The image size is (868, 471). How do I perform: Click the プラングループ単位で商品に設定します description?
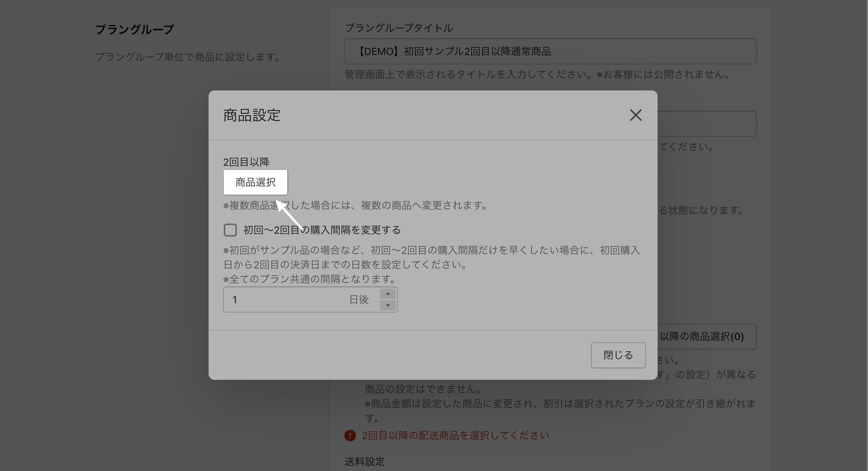188,57
